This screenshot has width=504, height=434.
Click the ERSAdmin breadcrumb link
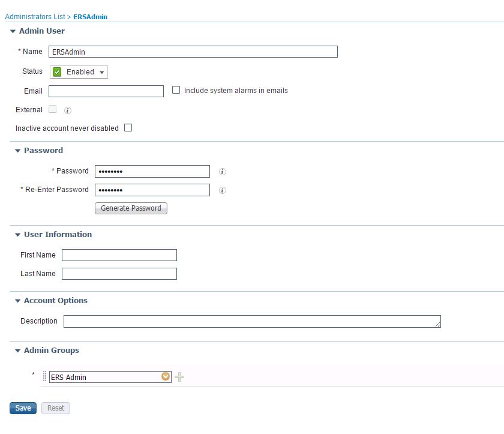coord(91,17)
